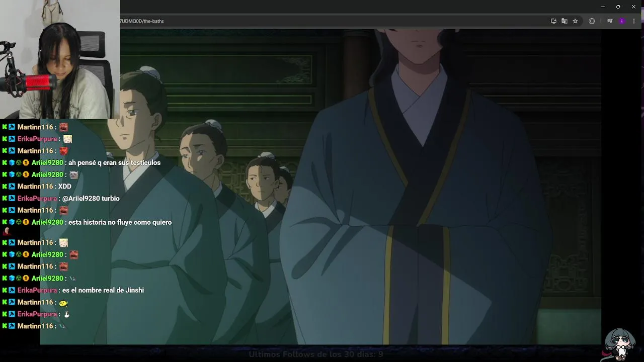644x362 pixels.
Task: Click ErikaPurpura username before 'es el nombre real'
Action: pyautogui.click(x=37, y=290)
